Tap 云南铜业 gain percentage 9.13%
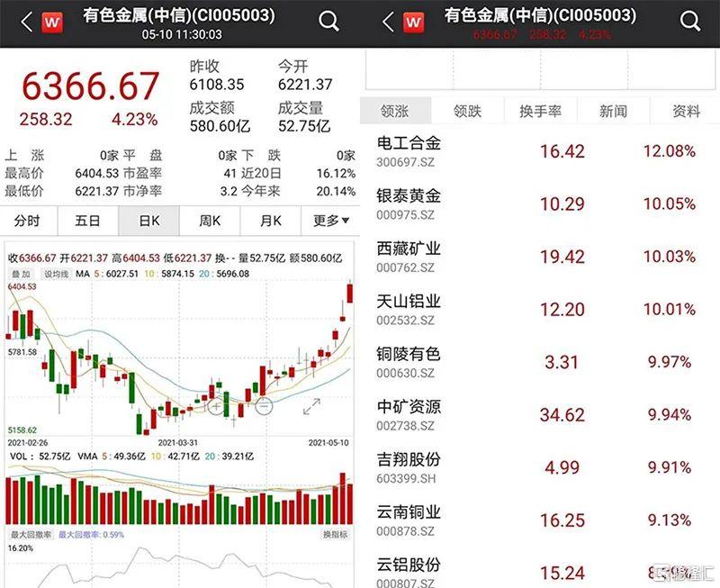The height and width of the screenshot is (588, 720). (x=669, y=520)
